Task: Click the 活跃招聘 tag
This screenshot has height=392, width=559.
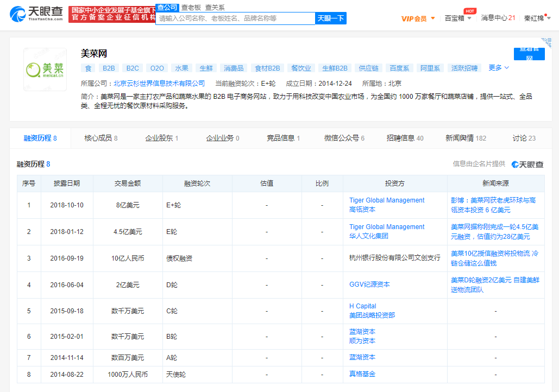Action: coord(464,68)
